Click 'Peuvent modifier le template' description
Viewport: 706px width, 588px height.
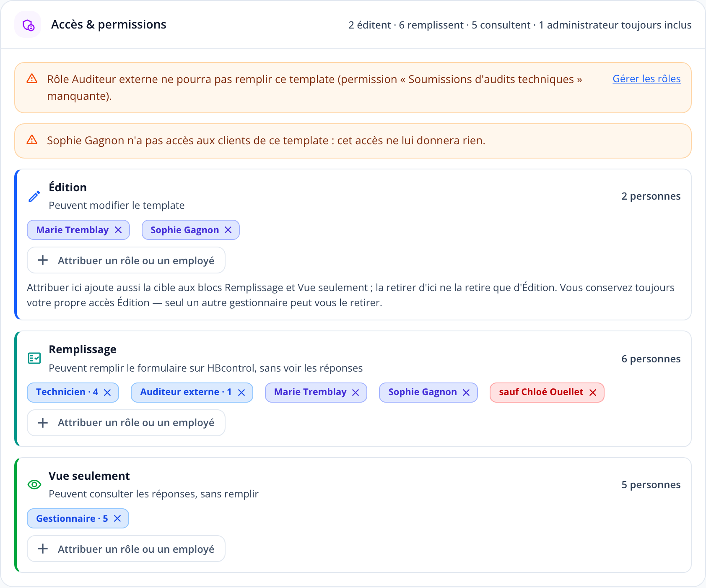tap(117, 206)
